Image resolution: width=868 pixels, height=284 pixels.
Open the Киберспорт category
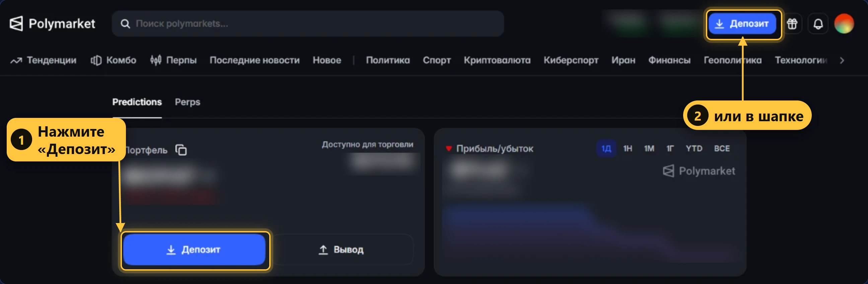click(571, 60)
